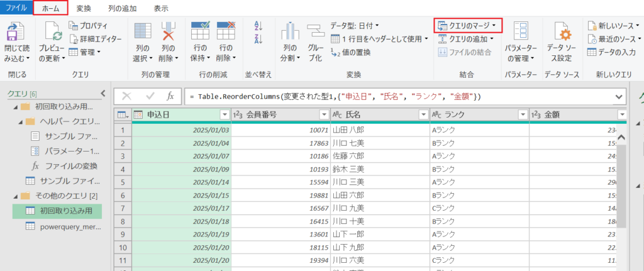Open the 詳細エディター (Advanced Editor)
Viewport: 644px width, 271px height.
(x=96, y=39)
